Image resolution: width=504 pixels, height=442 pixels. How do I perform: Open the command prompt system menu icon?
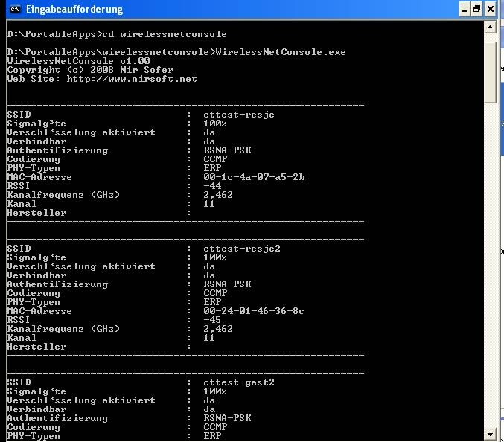[15, 10]
